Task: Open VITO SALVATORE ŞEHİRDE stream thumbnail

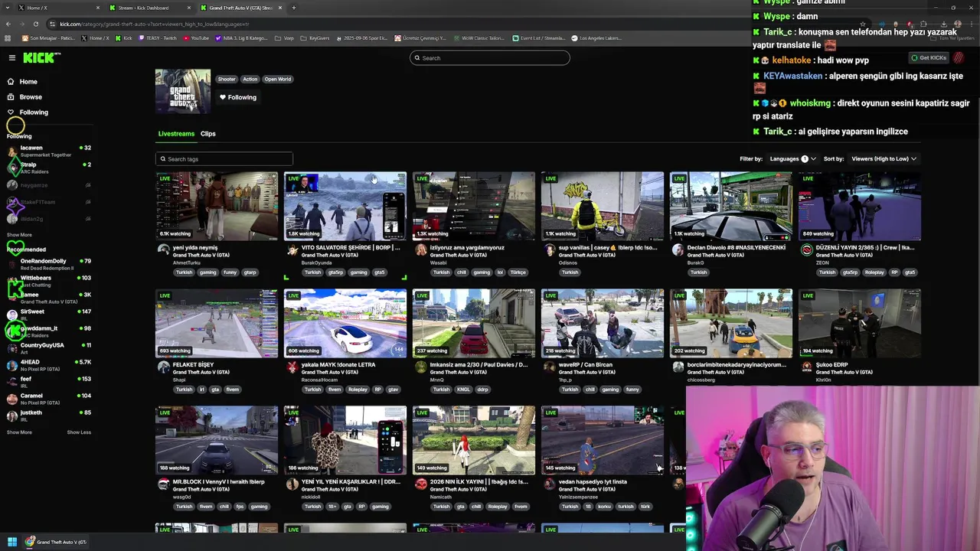Action: pos(345,207)
